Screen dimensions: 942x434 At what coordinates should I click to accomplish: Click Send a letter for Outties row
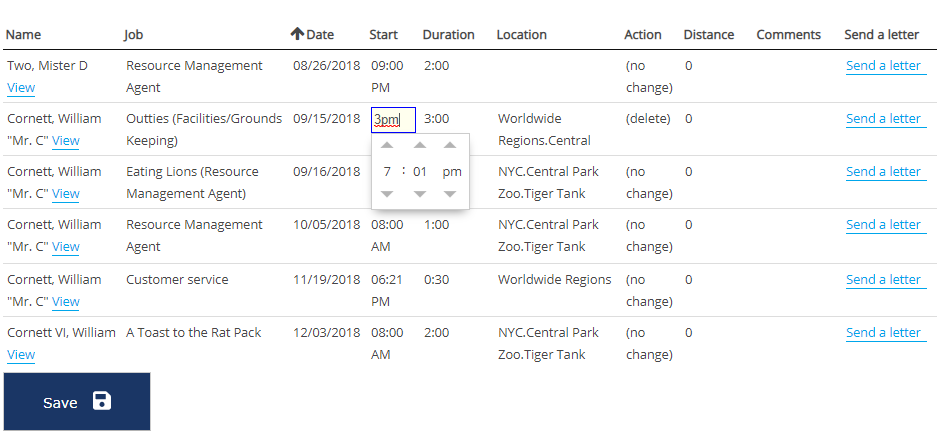point(883,119)
